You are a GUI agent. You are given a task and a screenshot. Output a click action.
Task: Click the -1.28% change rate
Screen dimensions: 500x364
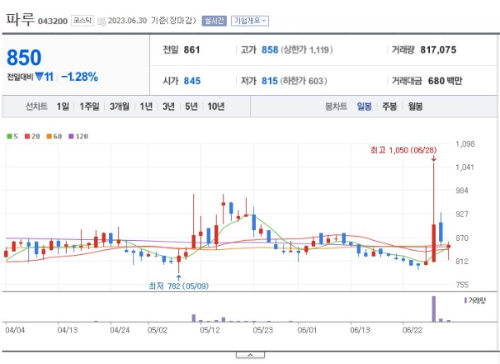(x=80, y=77)
